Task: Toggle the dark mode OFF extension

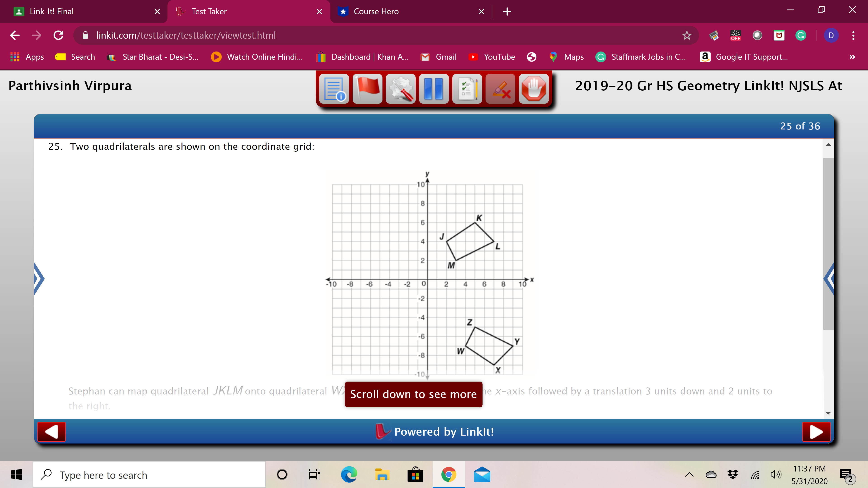Action: coord(736,35)
